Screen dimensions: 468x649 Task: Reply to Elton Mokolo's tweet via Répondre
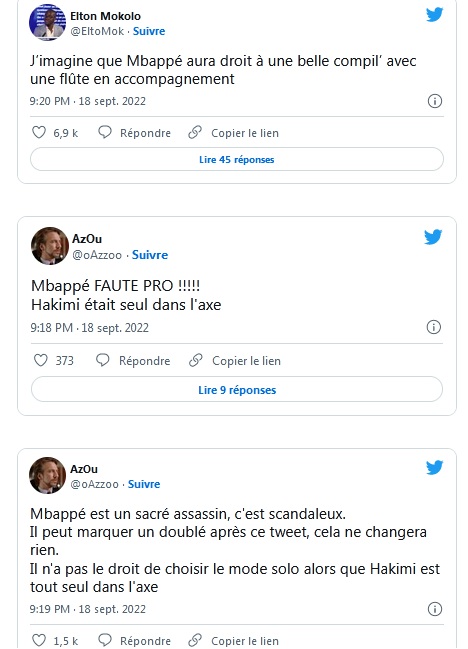(x=134, y=132)
